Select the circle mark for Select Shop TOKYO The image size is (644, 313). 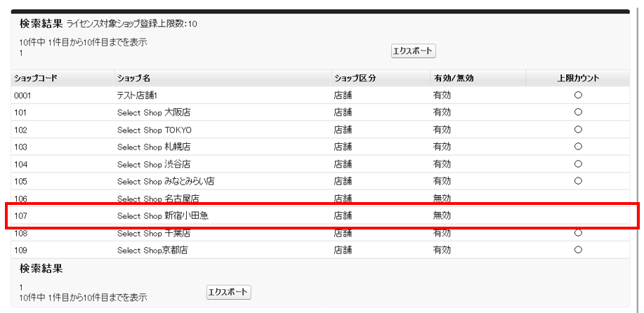pyautogui.click(x=578, y=130)
